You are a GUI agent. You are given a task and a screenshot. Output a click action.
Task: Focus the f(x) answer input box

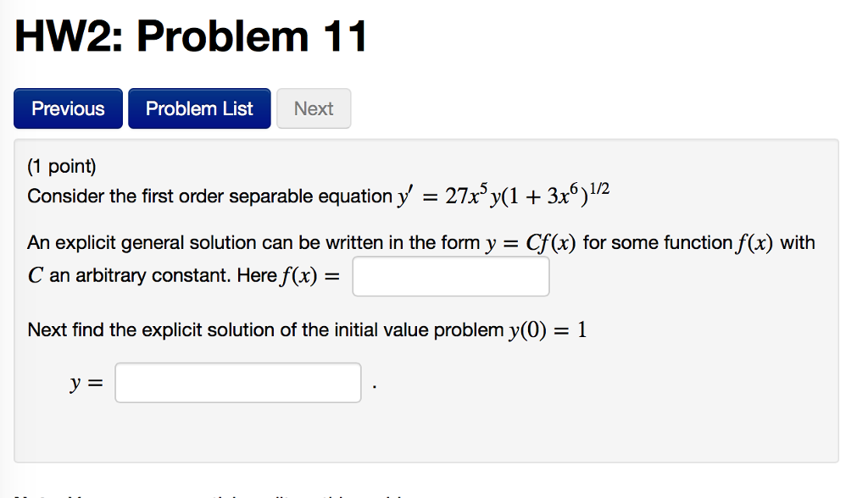(451, 276)
